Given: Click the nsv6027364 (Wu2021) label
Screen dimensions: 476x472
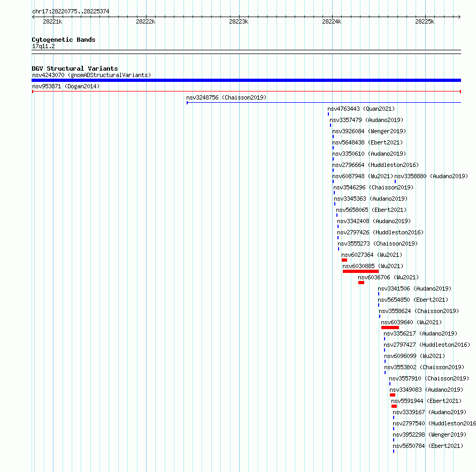Looking at the screenshot, I should tap(372, 255).
